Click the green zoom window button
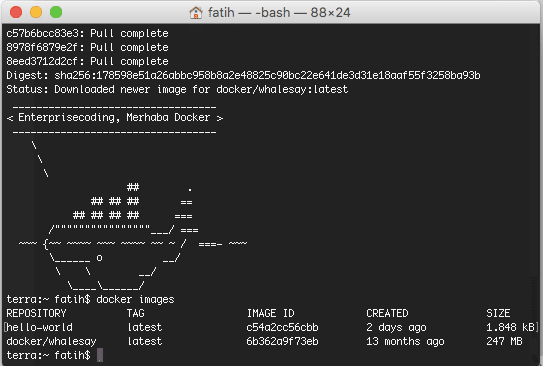543x366 pixels. click(56, 12)
